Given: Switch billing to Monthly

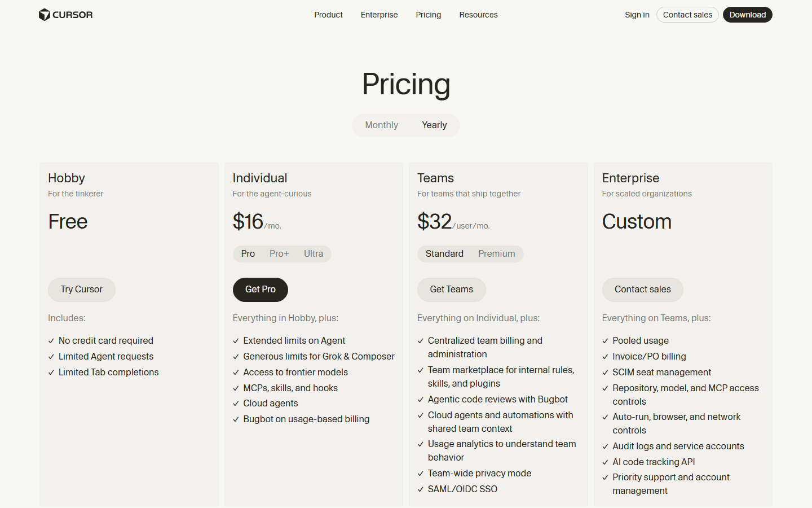Looking at the screenshot, I should click(382, 125).
